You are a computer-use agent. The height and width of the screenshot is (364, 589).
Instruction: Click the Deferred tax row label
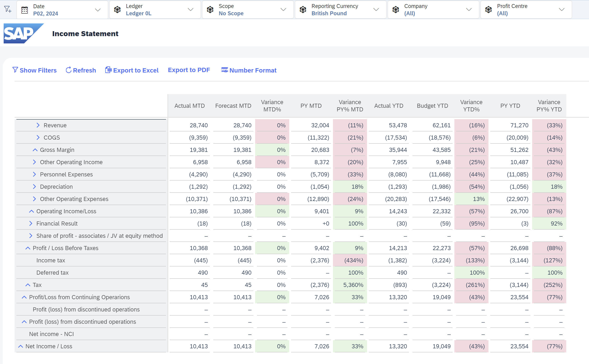[53, 273]
